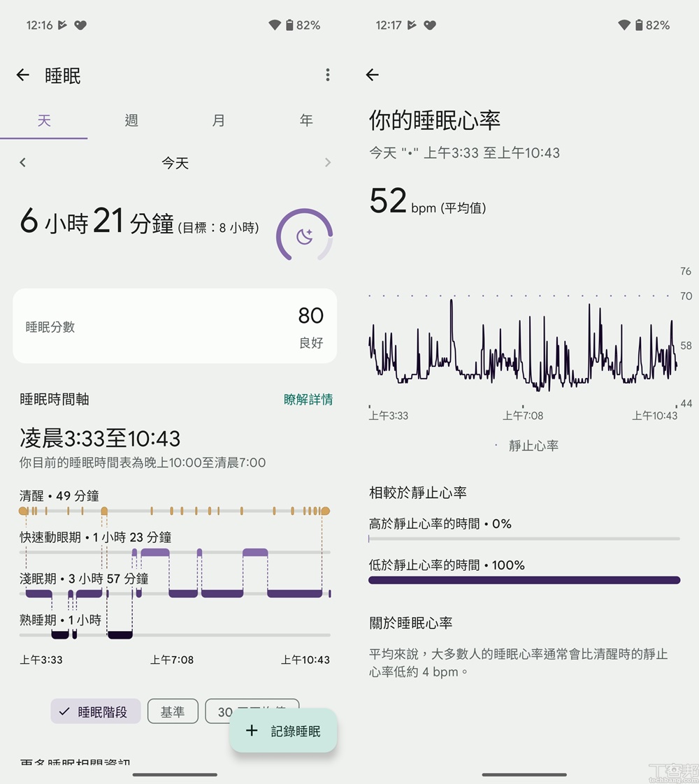Tap the left screen battery 82% indicator

click(x=303, y=25)
